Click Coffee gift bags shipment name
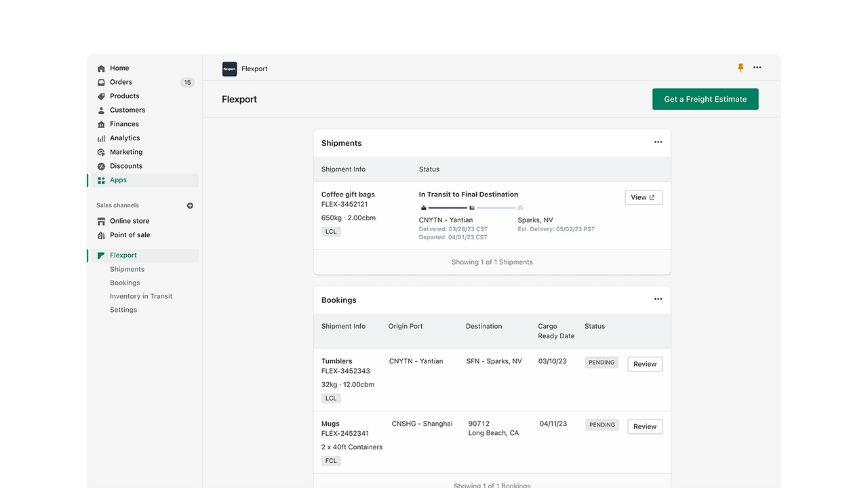868x488 pixels. 348,195
